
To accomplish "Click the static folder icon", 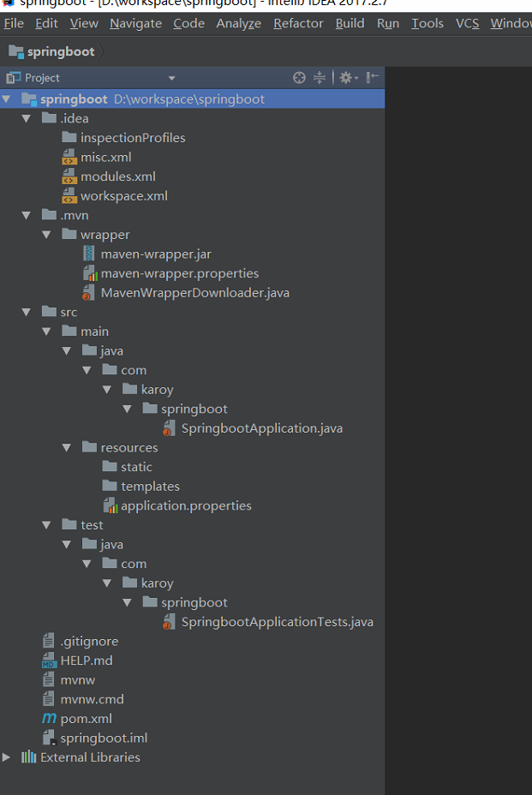I will pos(110,466).
